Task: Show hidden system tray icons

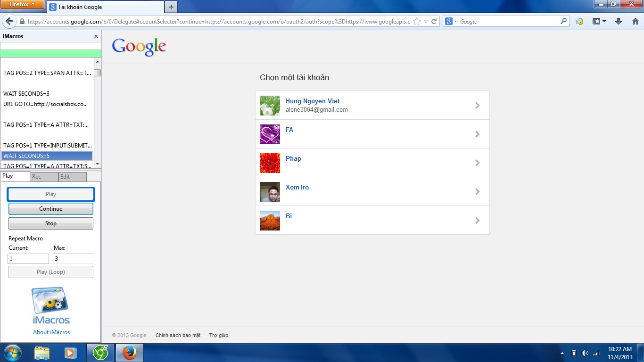Action: coord(562,353)
